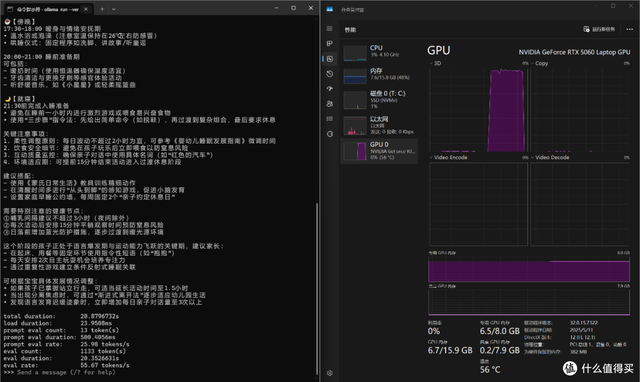The width and height of the screenshot is (640, 382).
Task: Click terminal vertical scrollbar thumb
Action: pos(317,289)
